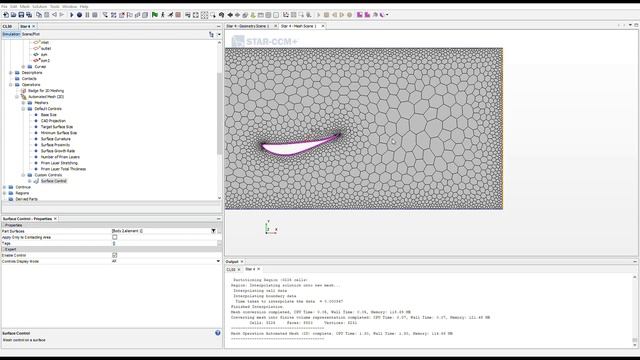Screen dimensions: 640x360
Task: Click the magenta scene icon in toolbar
Action: (x=360, y=15)
